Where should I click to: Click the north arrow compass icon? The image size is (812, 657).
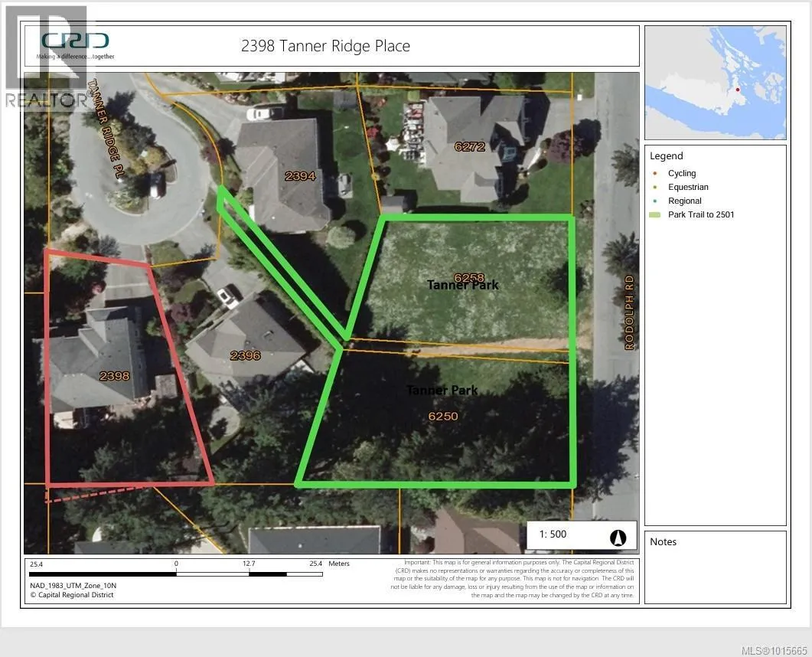point(618,538)
